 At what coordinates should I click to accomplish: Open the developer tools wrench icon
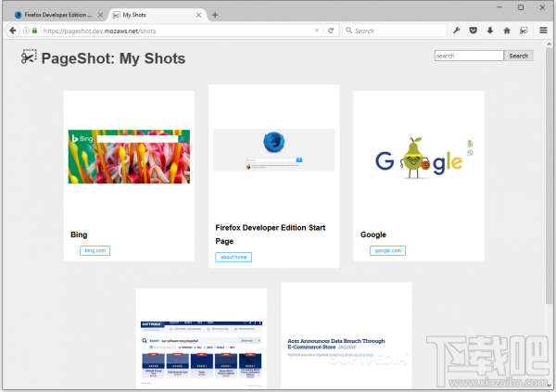point(456,31)
